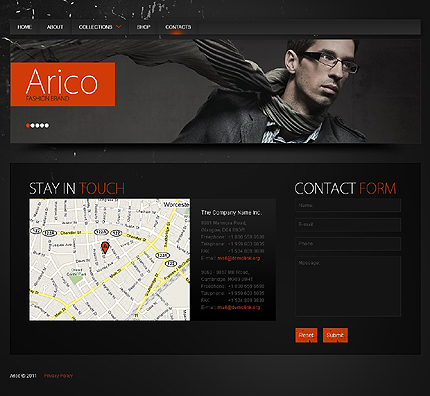Click the red map location pin

click(x=105, y=248)
